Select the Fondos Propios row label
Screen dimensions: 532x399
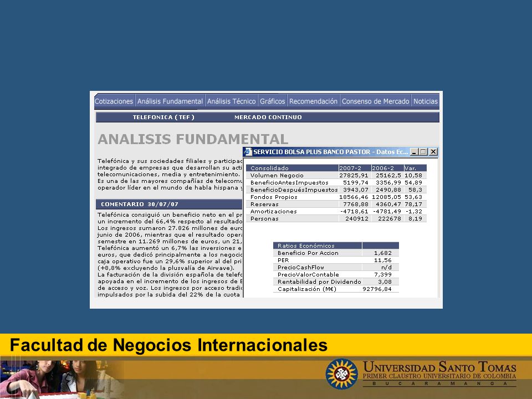(274, 197)
